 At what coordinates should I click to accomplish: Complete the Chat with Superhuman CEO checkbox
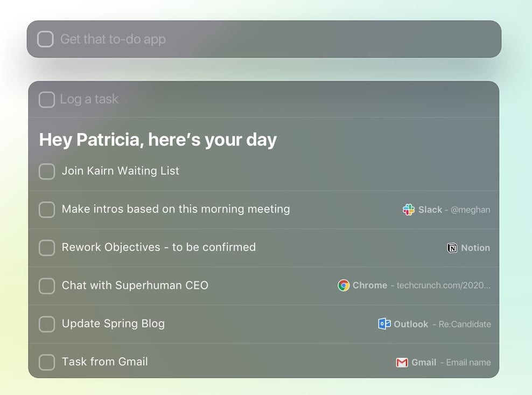point(47,286)
